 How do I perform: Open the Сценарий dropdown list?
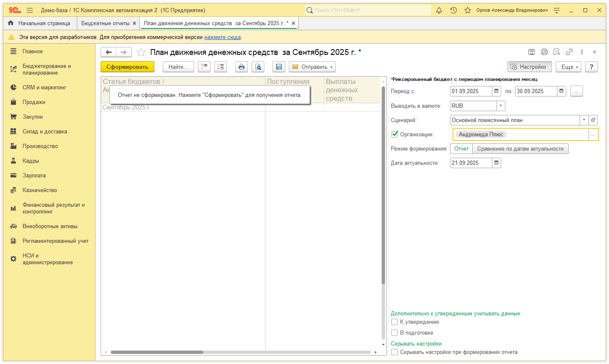click(x=584, y=120)
